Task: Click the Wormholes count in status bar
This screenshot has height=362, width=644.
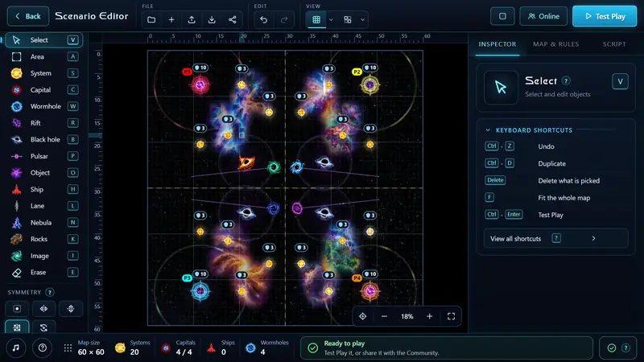Action: coord(267,348)
